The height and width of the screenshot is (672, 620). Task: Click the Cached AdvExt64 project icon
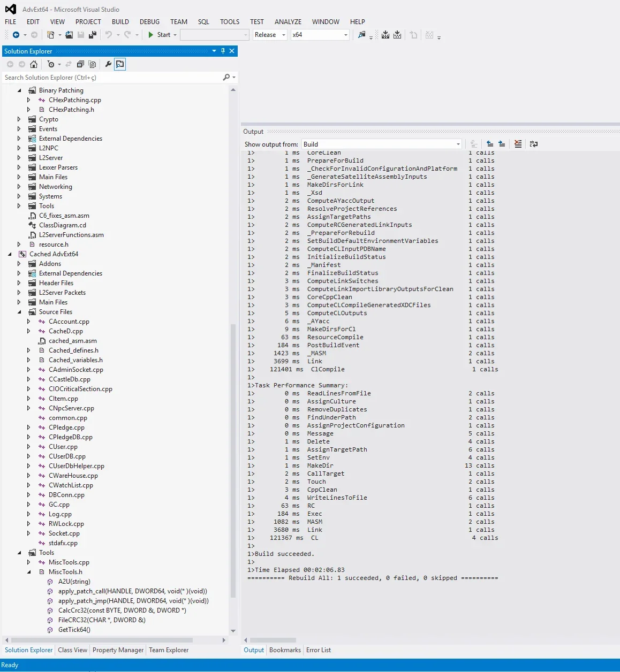pos(22,254)
